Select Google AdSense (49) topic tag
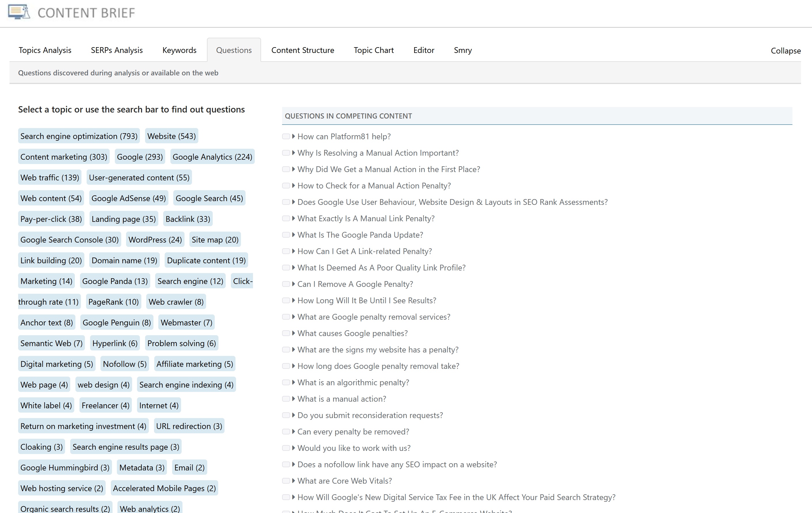Screen dimensions: 812x513 128,198
